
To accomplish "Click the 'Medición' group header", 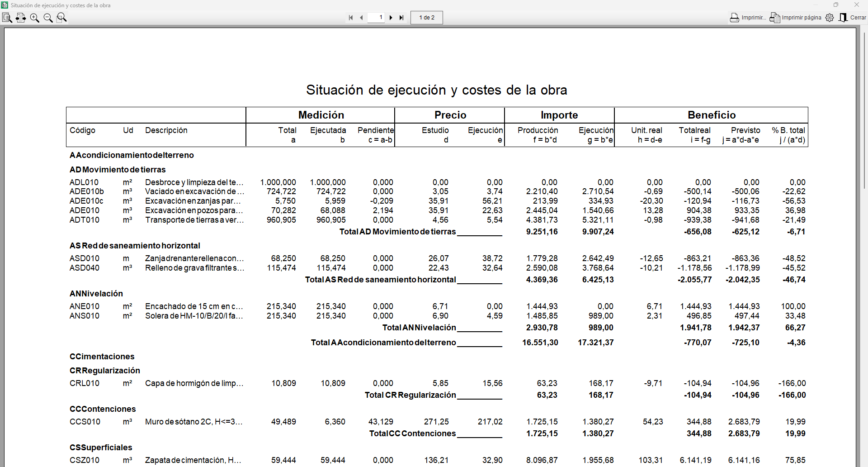I will (x=321, y=115).
